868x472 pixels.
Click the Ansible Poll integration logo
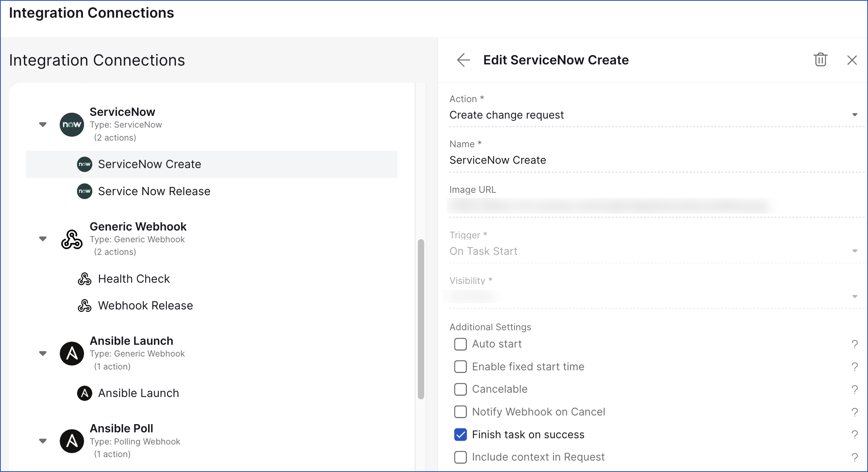(72, 441)
